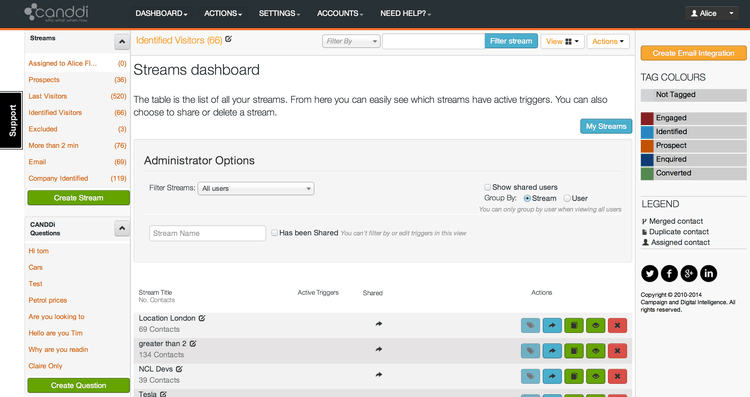Open the Last Visitors stream link
This screenshot has width=750, height=397.
pyautogui.click(x=48, y=96)
